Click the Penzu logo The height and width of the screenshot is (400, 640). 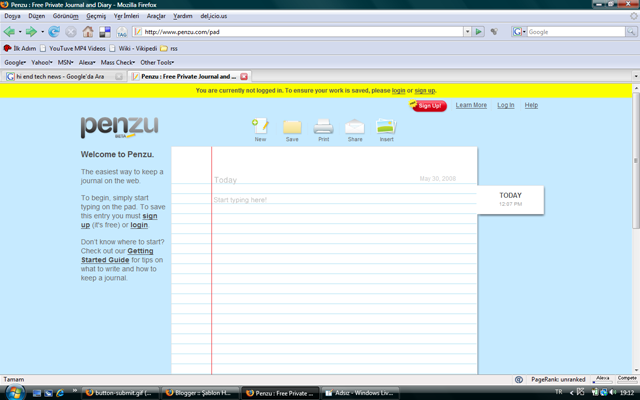(x=119, y=127)
